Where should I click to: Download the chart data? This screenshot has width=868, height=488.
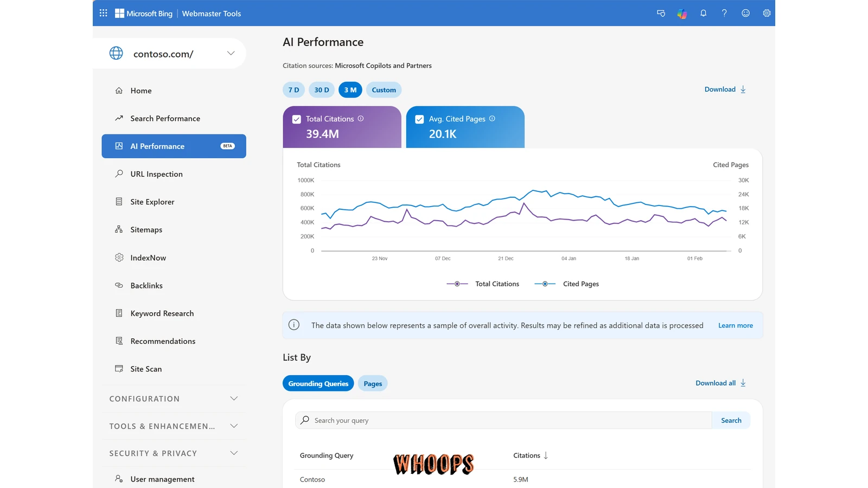(x=725, y=89)
